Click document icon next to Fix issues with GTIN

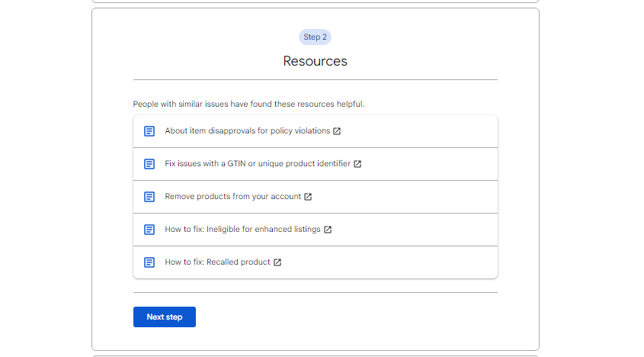tap(149, 164)
